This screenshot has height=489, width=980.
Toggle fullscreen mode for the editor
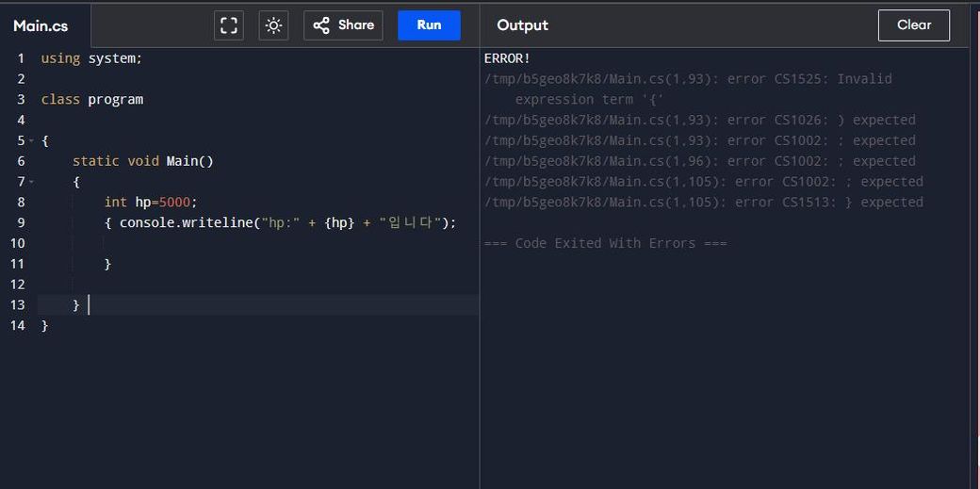(229, 25)
